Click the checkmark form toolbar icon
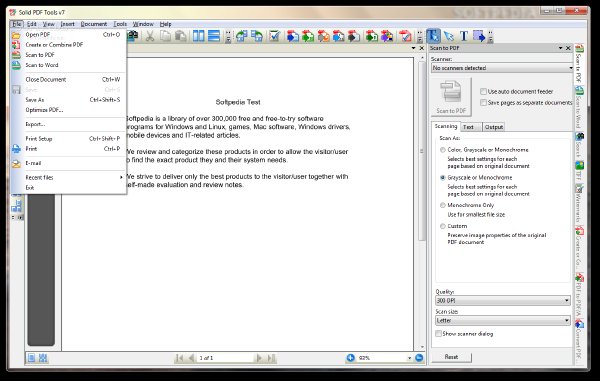 click(274, 36)
